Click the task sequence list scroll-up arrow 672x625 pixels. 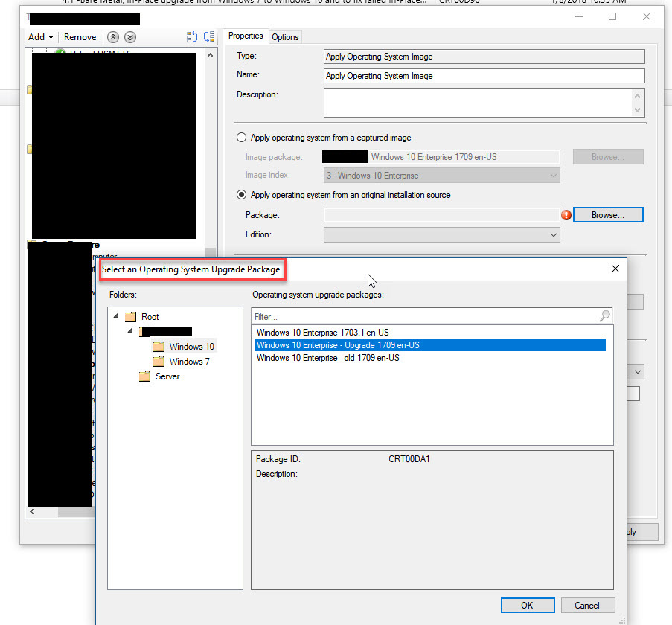point(210,55)
